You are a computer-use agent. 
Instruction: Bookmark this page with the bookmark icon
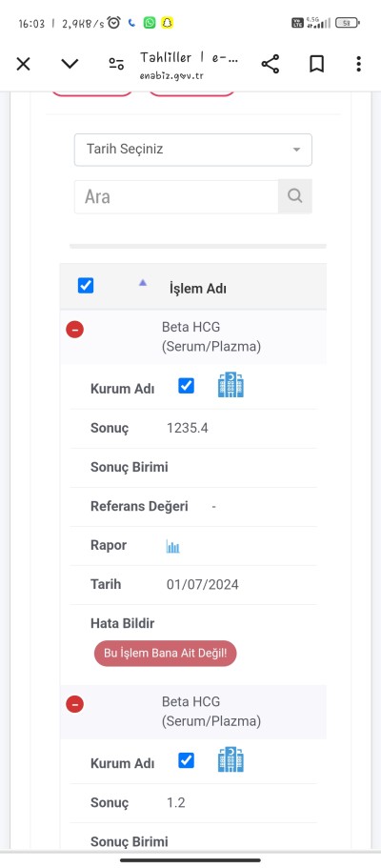tap(316, 64)
